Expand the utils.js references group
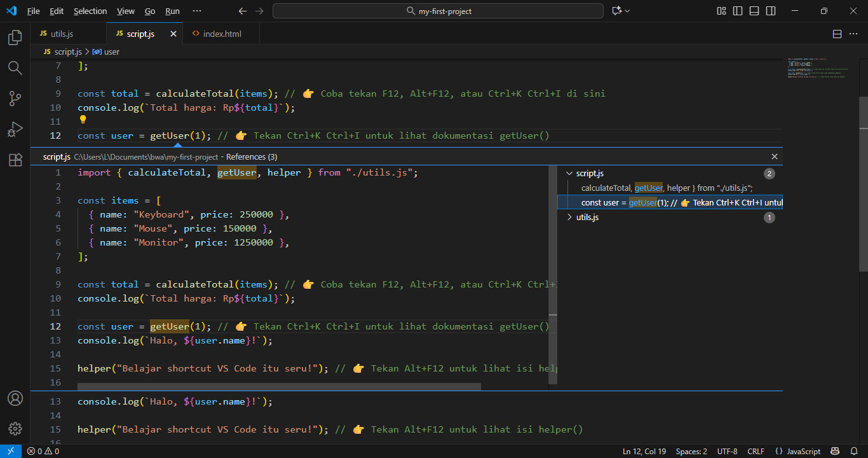 pos(569,217)
